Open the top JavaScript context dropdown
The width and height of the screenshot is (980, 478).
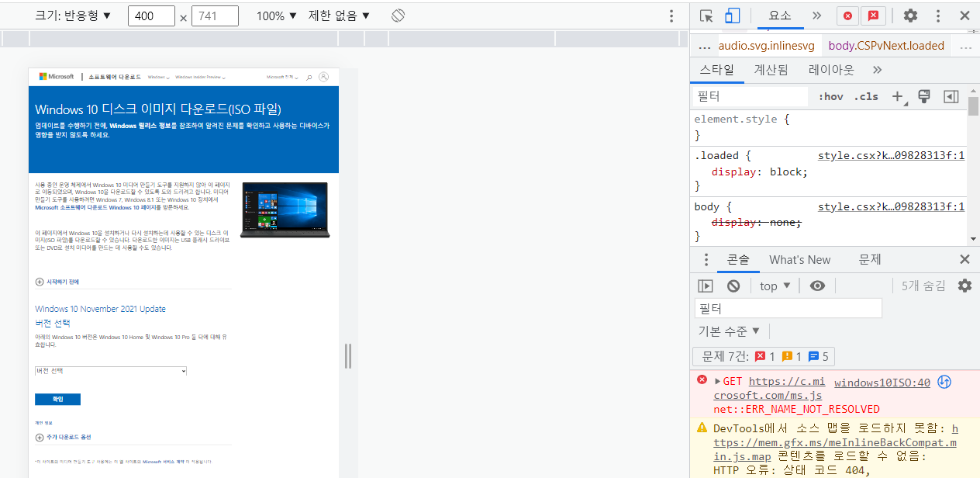tap(775, 286)
